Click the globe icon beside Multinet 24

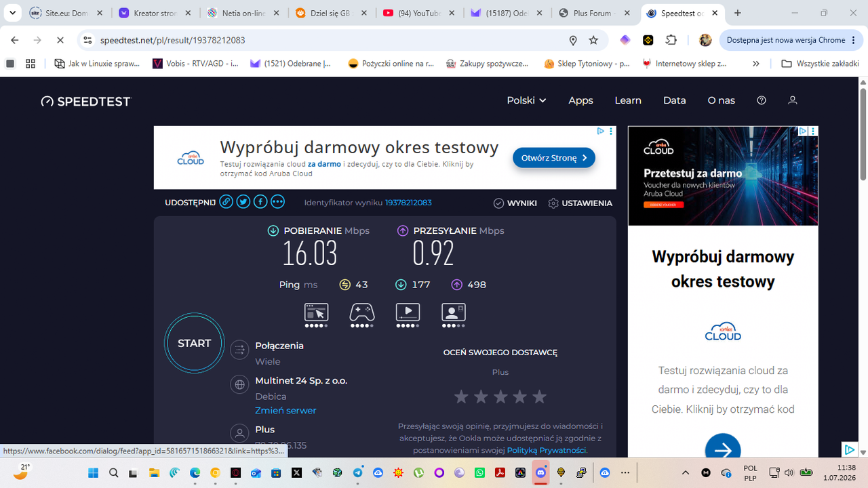[239, 385]
